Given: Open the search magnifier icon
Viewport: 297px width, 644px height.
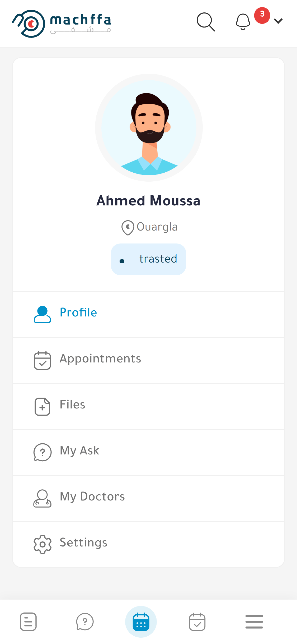Looking at the screenshot, I should pos(206,22).
